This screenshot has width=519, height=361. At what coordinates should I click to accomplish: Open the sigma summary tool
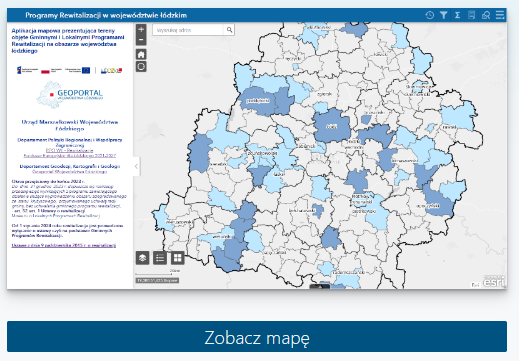[457, 15]
